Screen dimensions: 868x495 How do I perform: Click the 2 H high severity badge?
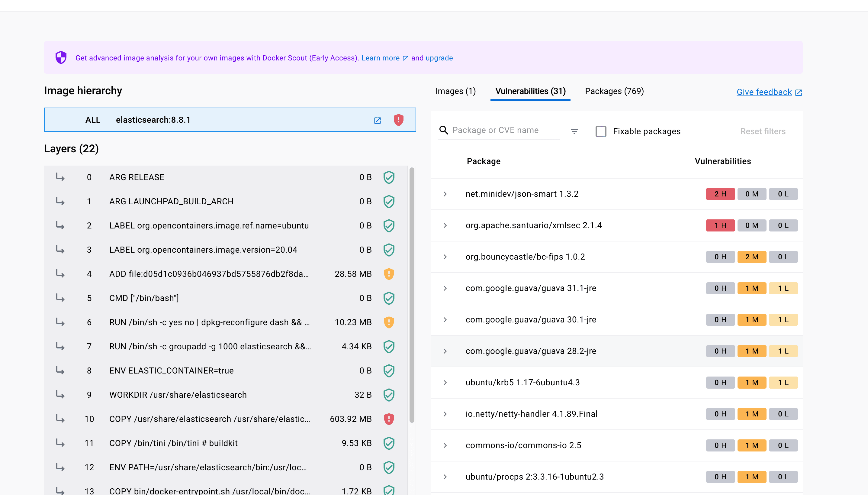[720, 194]
